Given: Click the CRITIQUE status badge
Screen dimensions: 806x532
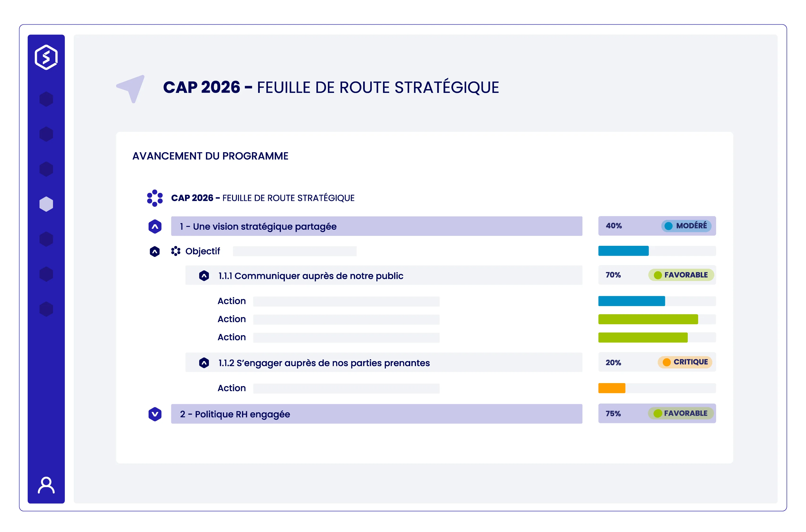Looking at the screenshot, I should (x=685, y=362).
